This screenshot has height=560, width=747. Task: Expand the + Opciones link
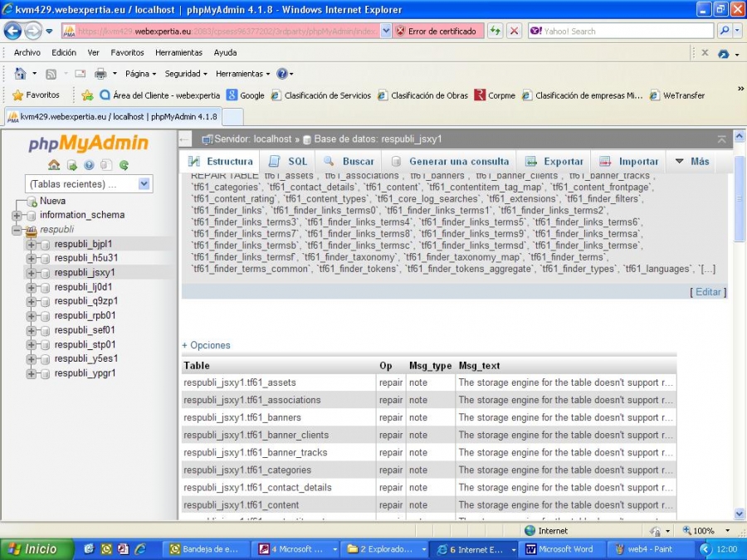tap(207, 345)
